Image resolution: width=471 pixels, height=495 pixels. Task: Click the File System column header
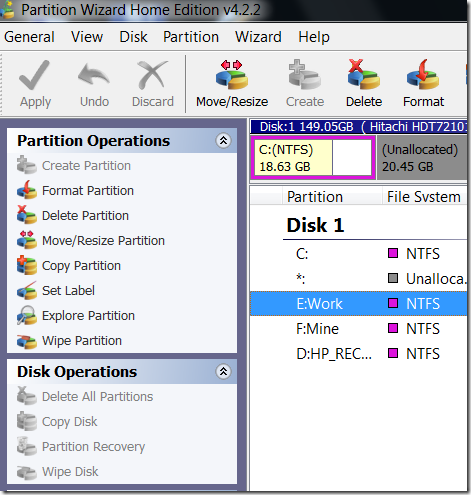pos(424,197)
